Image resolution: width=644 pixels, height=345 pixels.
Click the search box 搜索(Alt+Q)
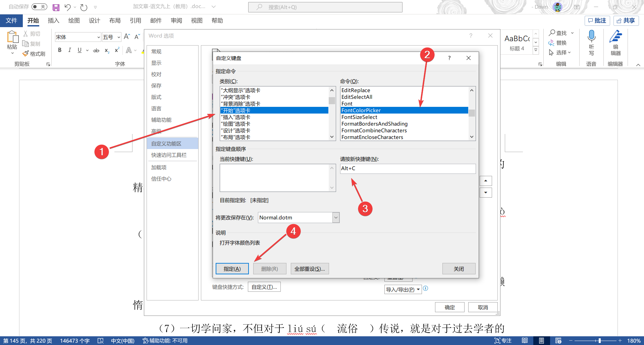[x=325, y=7]
